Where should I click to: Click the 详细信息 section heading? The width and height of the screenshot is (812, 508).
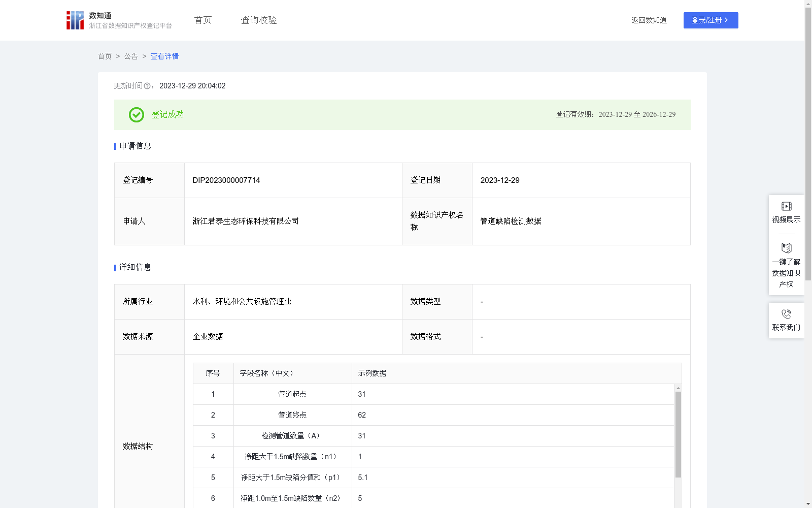coord(136,268)
